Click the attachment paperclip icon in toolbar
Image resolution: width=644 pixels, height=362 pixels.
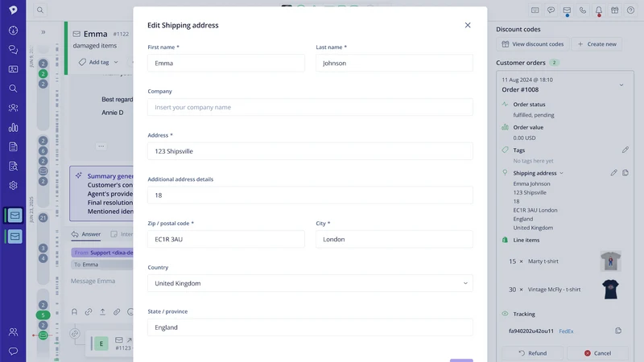point(117,312)
